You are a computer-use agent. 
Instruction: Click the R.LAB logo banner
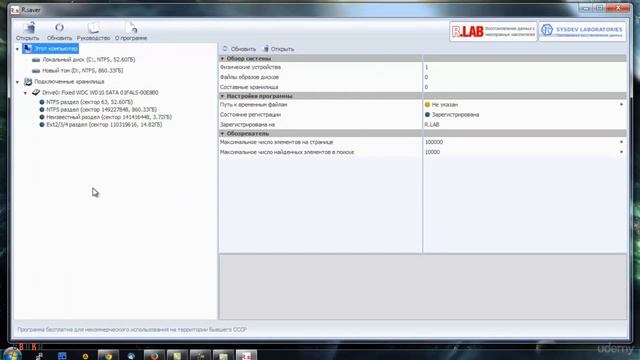pos(493,31)
